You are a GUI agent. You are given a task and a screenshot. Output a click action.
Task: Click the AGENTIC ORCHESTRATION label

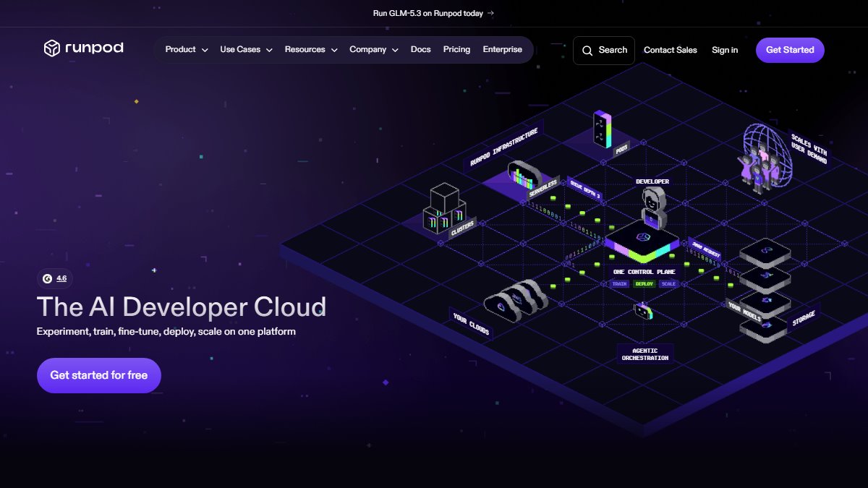(x=645, y=354)
